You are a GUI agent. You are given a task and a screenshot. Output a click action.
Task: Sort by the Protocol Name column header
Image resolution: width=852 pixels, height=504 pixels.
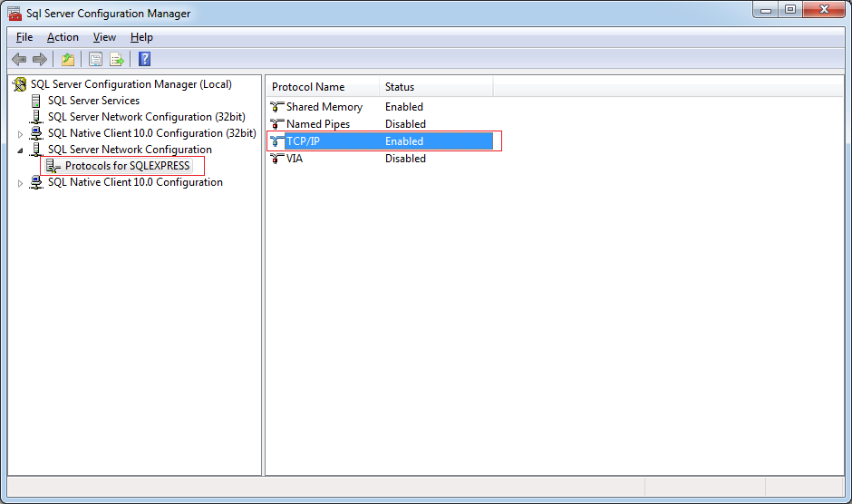pos(323,87)
